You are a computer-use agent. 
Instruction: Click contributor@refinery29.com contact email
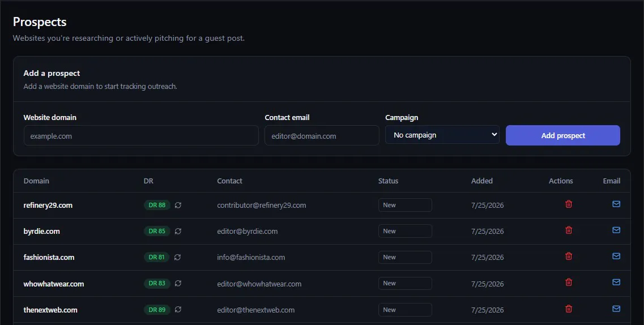tap(262, 205)
